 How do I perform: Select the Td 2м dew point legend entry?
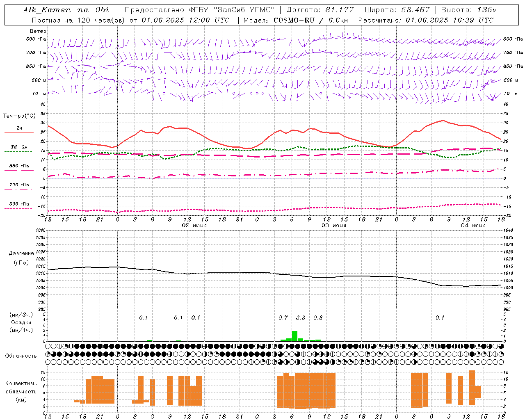19,147
